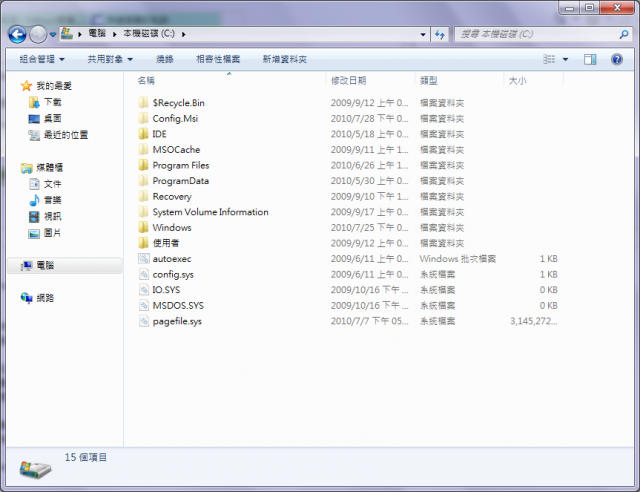Expand the arrow after 本機磁碟 (C:) in the address bar
The height and width of the screenshot is (492, 640).
tap(184, 34)
